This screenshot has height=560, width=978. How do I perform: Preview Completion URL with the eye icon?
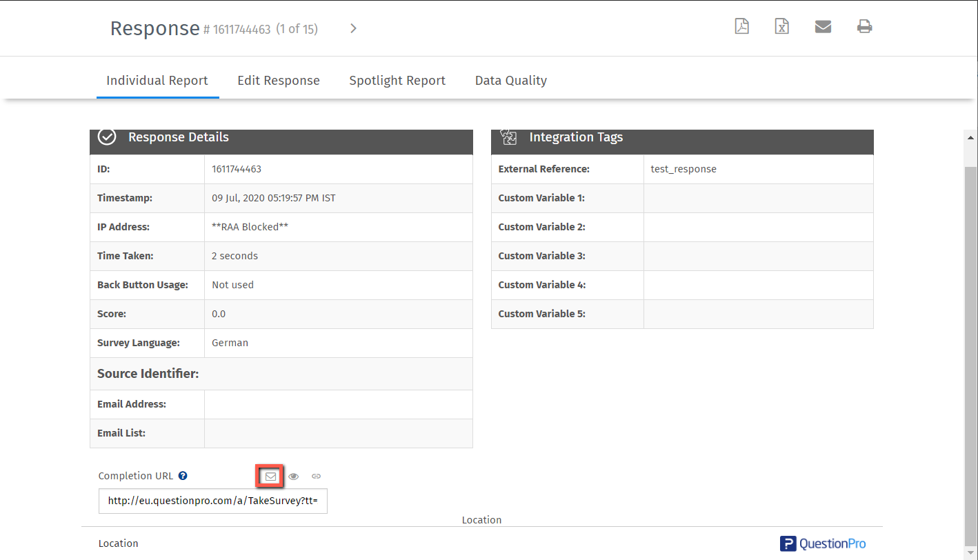tap(294, 476)
